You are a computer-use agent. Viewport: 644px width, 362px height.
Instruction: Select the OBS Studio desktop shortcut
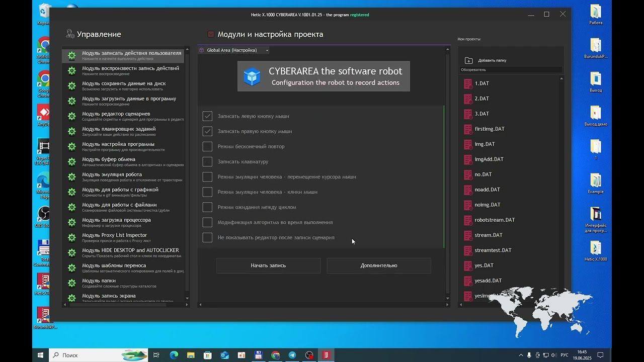[x=44, y=217]
